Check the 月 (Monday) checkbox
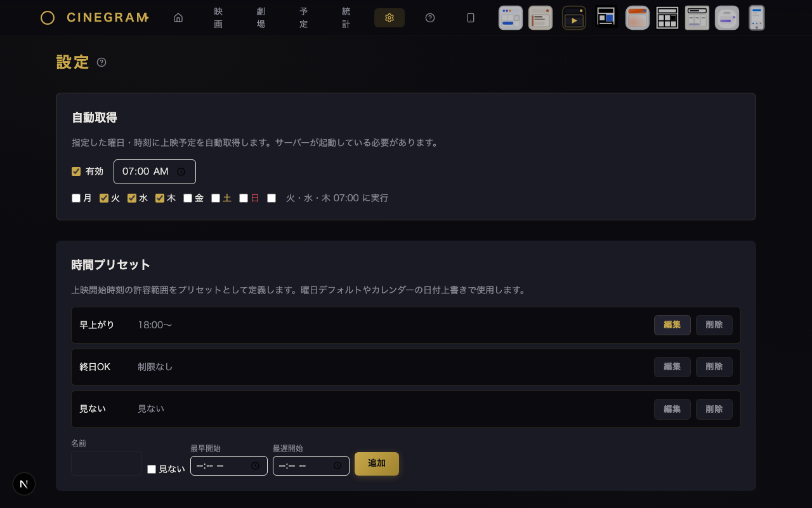Screen dimensions: 812x508 coord(76,198)
